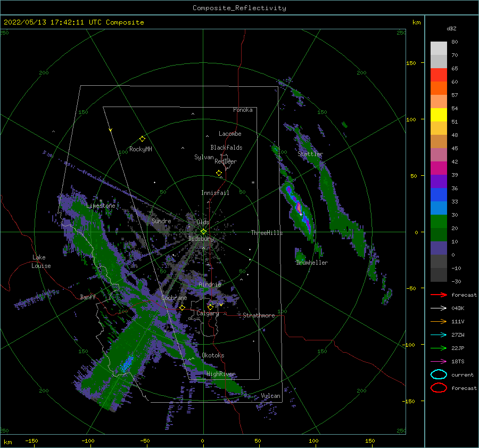Pick the yellow 51–54 dBZ swatch
The height and width of the screenshot is (448, 479).
[x=439, y=115]
